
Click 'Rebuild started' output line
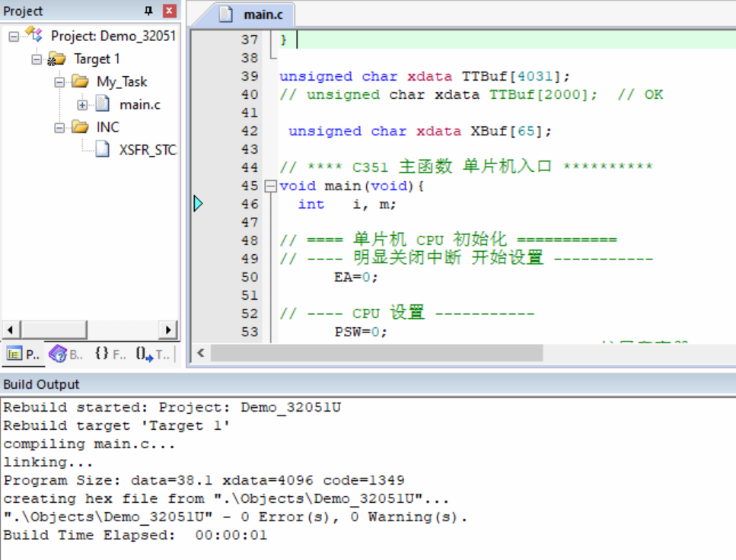tap(172, 407)
